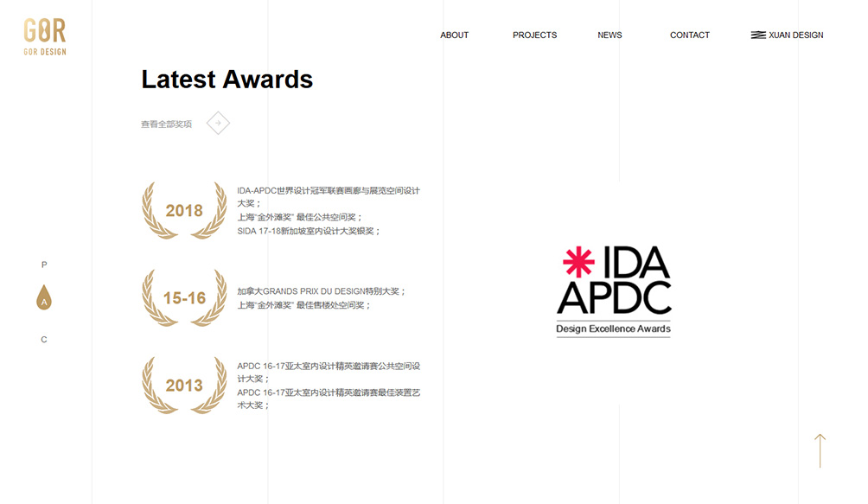Click the IDA APDC Design Excellence Awards image

[614, 290]
